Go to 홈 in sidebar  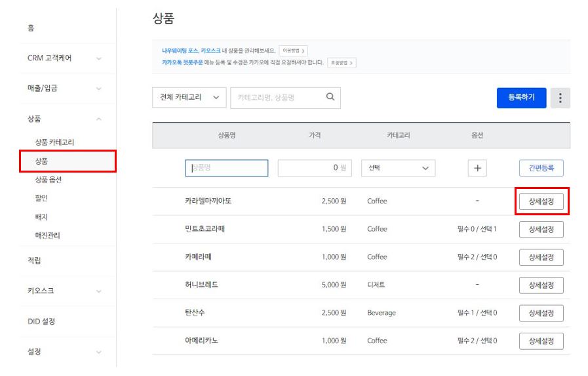coord(31,28)
